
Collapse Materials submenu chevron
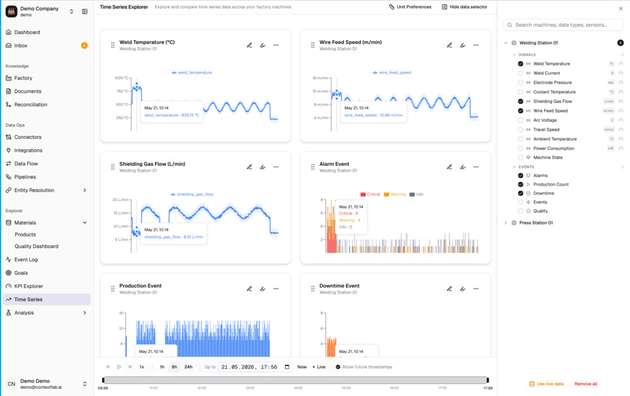click(84, 222)
